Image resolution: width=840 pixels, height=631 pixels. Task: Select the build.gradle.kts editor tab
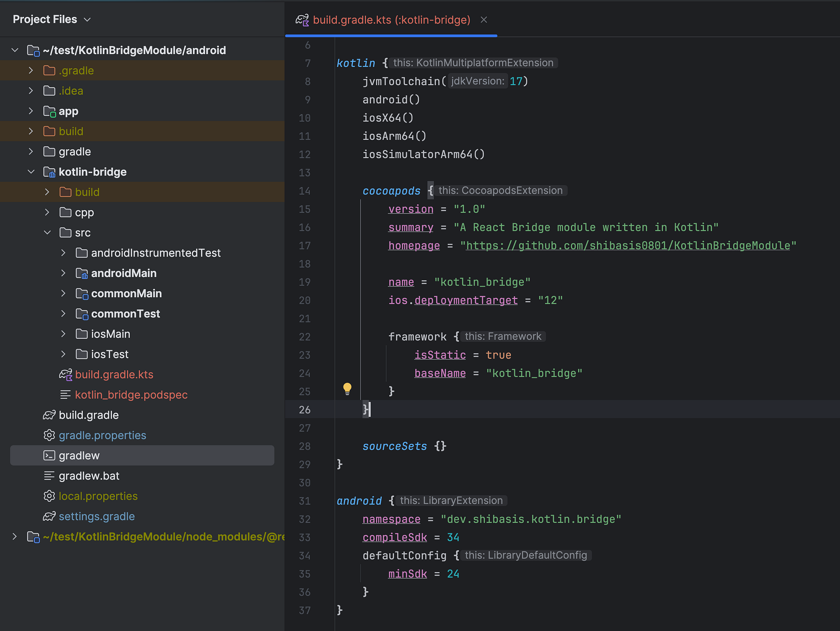(391, 20)
